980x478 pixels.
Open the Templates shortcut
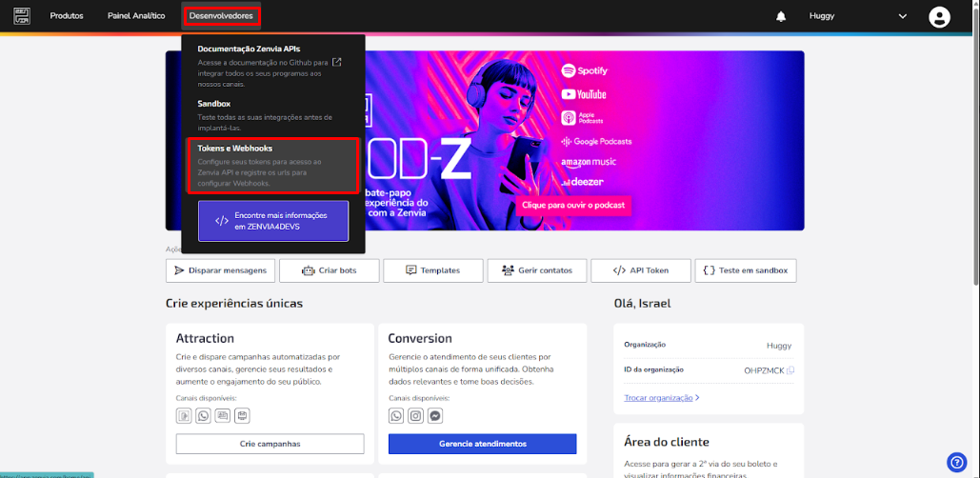click(x=433, y=270)
